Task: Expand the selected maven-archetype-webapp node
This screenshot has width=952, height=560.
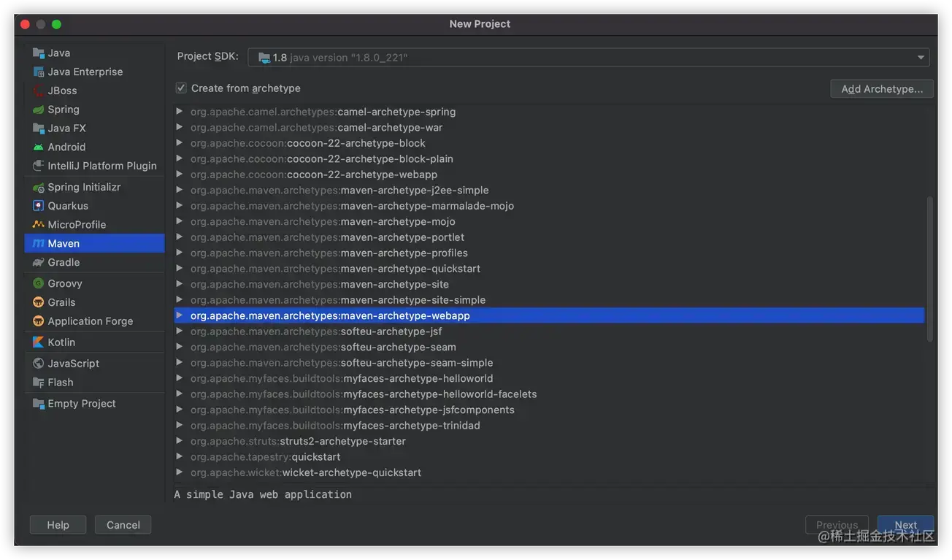Action: [180, 315]
